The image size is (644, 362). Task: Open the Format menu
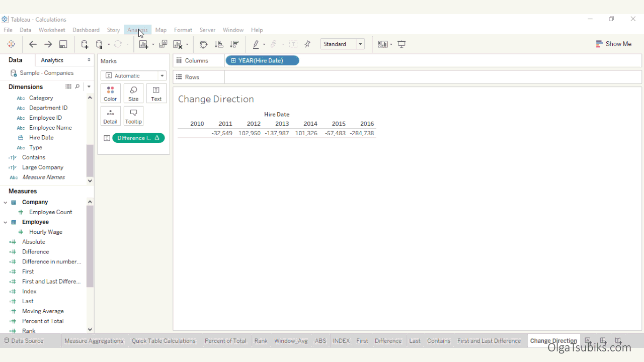pos(183,30)
